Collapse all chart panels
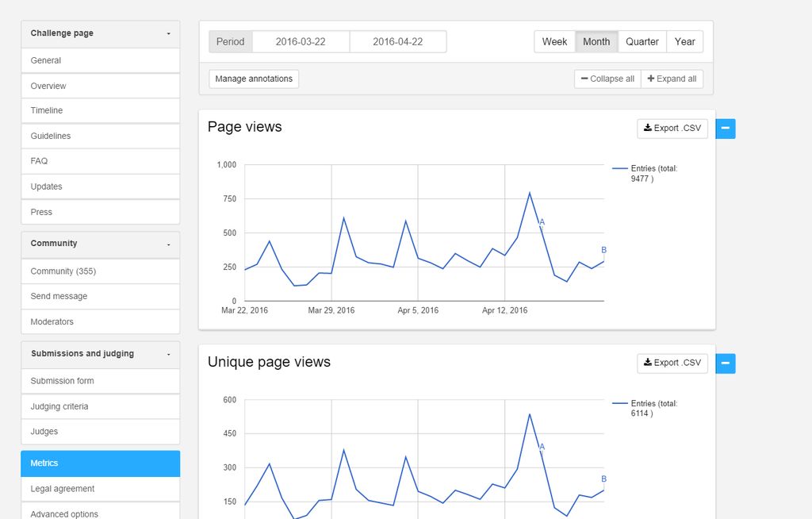The image size is (812, 519). coord(607,79)
